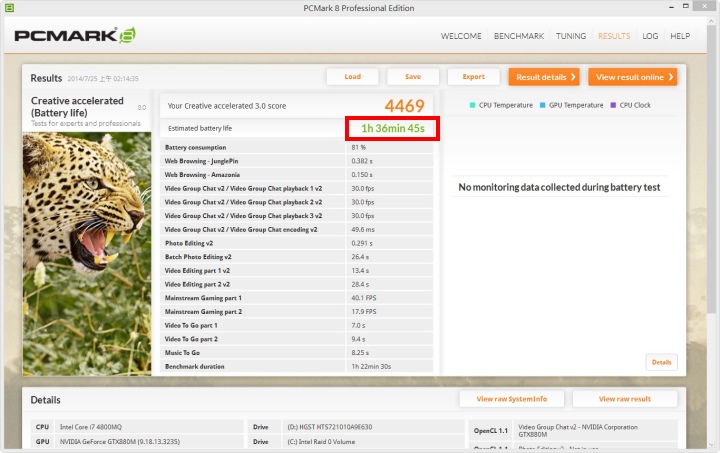The width and height of the screenshot is (720, 453).
Task: Toggle the GPU Temperature legend marker
Action: coord(543,105)
